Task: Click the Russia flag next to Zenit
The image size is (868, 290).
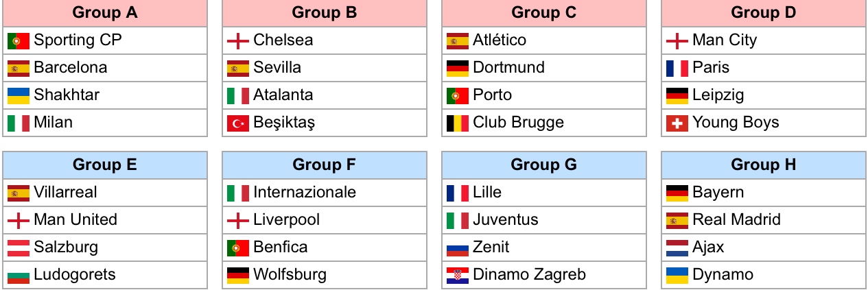Action: pos(458,248)
